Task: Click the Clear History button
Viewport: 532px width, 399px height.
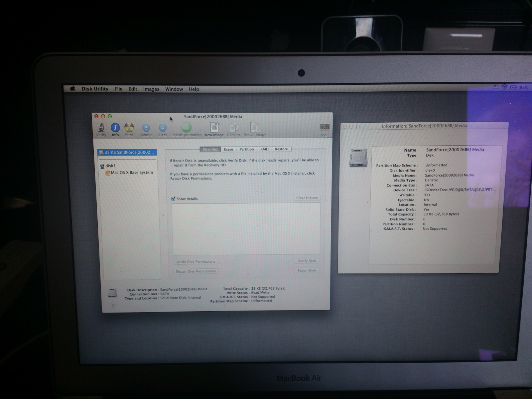Action: tap(307, 198)
